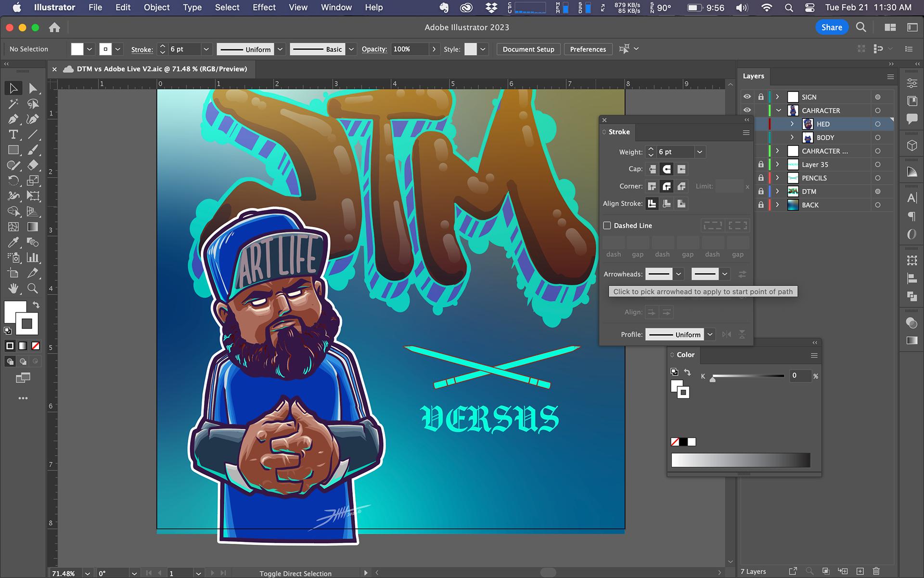
Task: Select the Scale tool
Action: 33,181
